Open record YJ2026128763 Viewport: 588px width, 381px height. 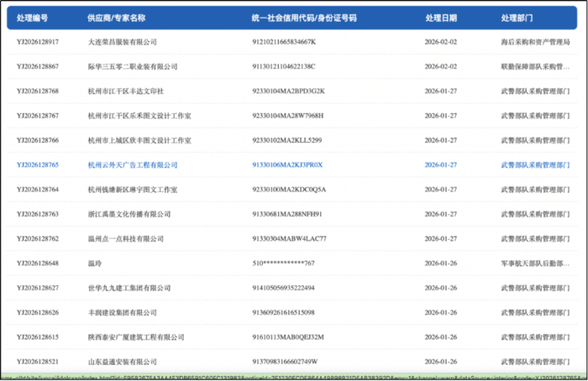point(38,214)
